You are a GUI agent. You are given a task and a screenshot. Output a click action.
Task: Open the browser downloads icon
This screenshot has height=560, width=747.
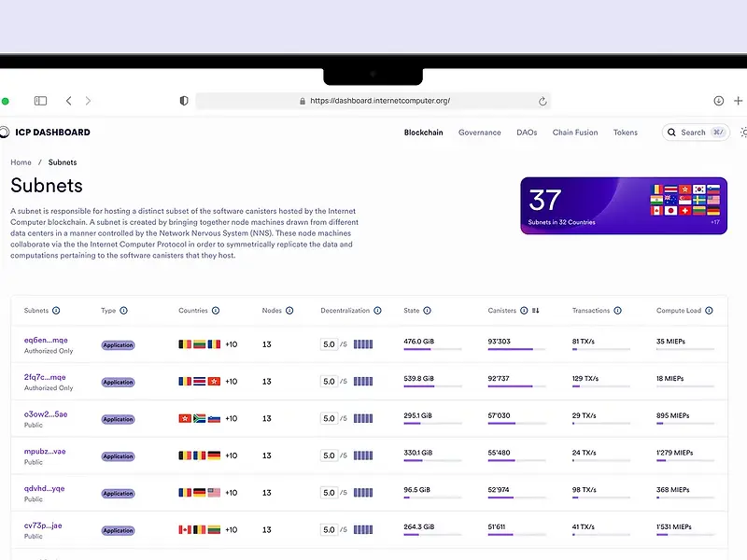tap(718, 101)
